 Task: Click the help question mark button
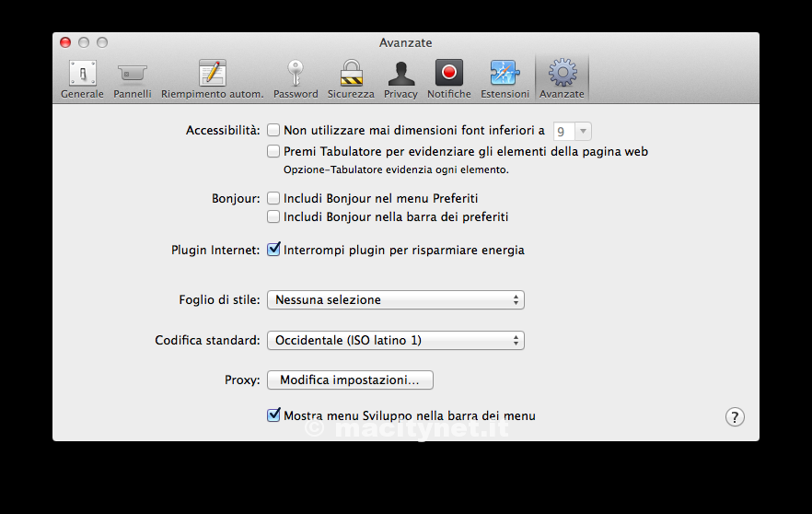pyautogui.click(x=735, y=416)
